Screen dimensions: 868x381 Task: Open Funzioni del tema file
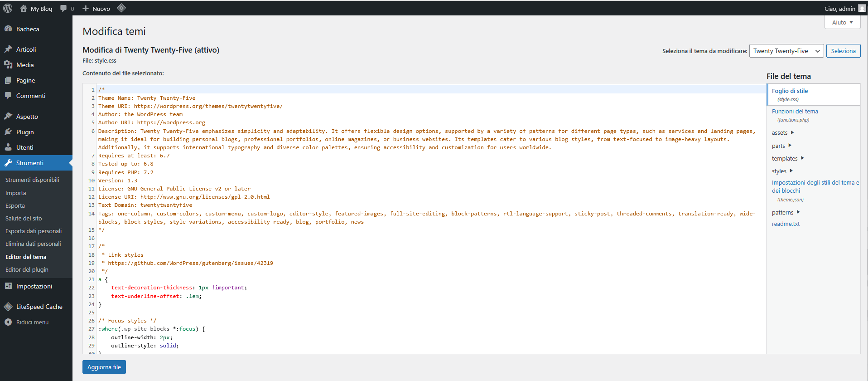pyautogui.click(x=795, y=111)
